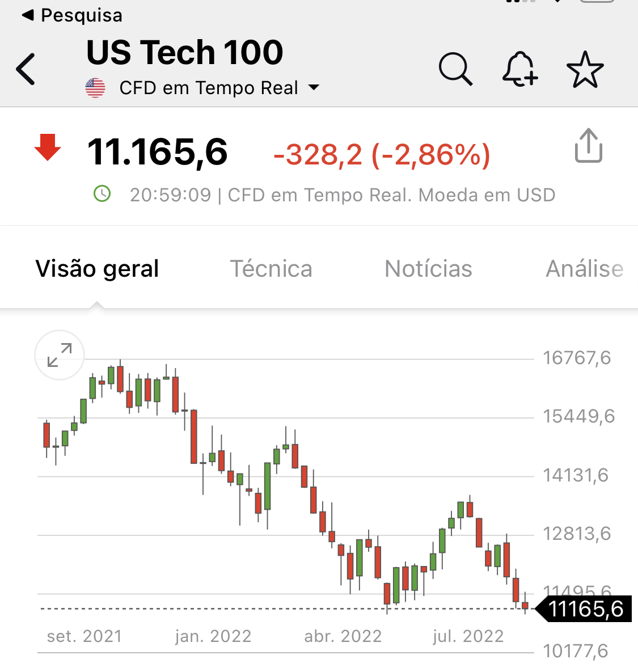
Task: Select the Análise tab
Action: click(x=584, y=269)
